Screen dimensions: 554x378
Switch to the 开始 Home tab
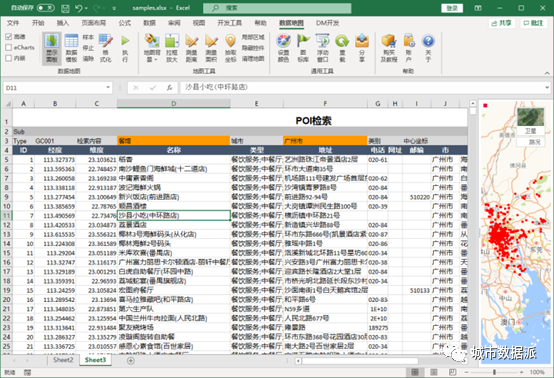pos(38,23)
